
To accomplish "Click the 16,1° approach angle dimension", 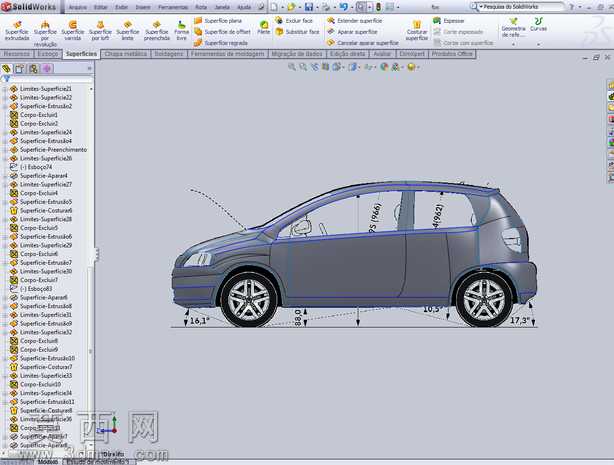I will pyautogui.click(x=200, y=321).
